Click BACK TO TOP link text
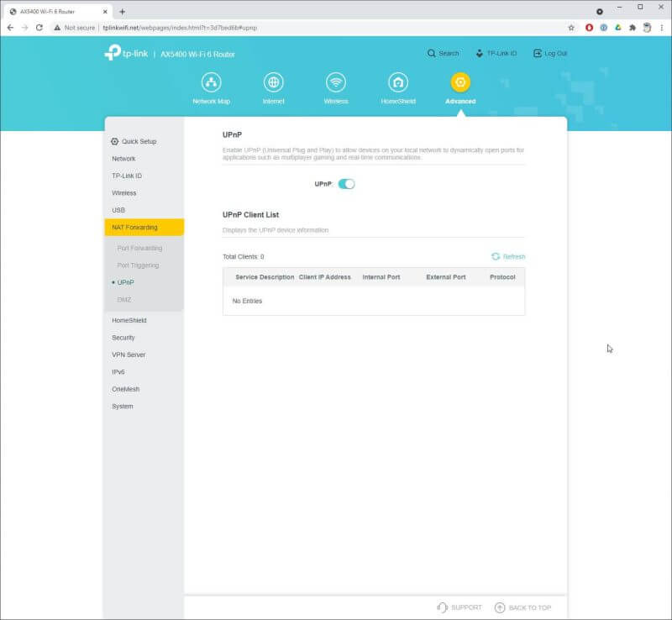672x620 pixels. [x=530, y=607]
